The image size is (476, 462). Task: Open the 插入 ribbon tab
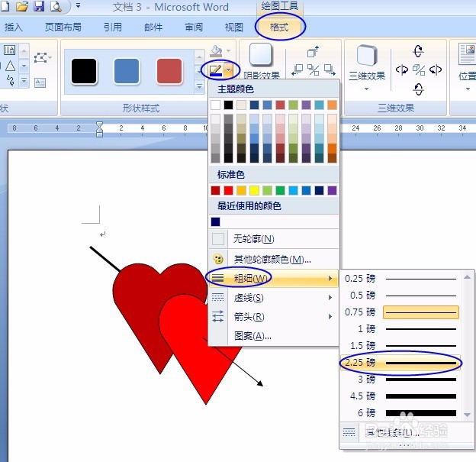[x=14, y=27]
